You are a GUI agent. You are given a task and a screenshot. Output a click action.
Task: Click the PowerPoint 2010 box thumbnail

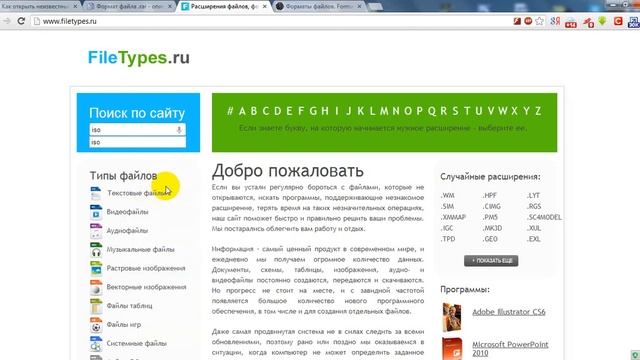pos(452,349)
